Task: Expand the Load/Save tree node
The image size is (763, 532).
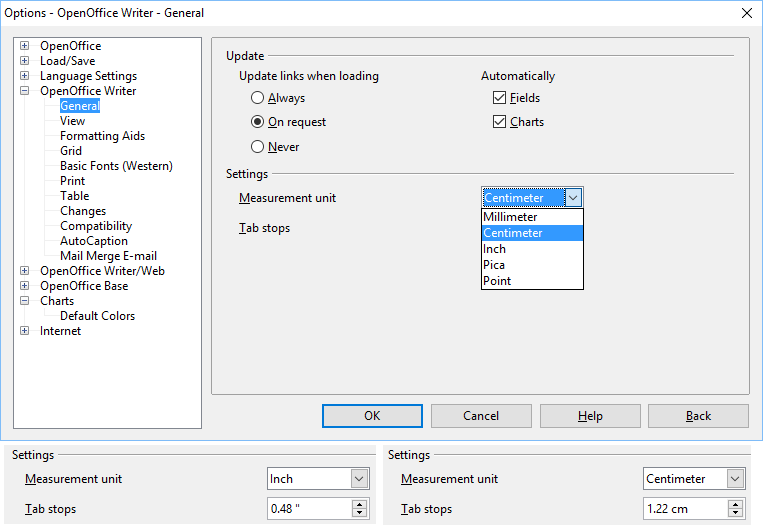Action: (x=25, y=61)
